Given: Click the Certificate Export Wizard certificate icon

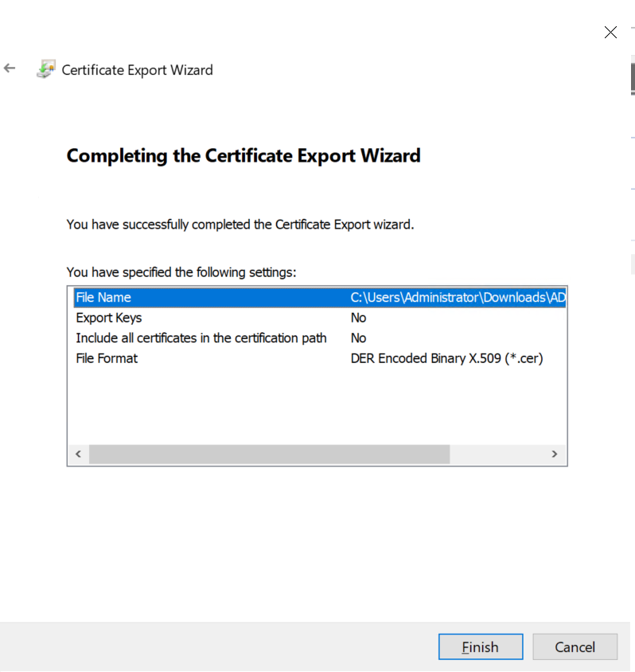Looking at the screenshot, I should (x=45, y=69).
